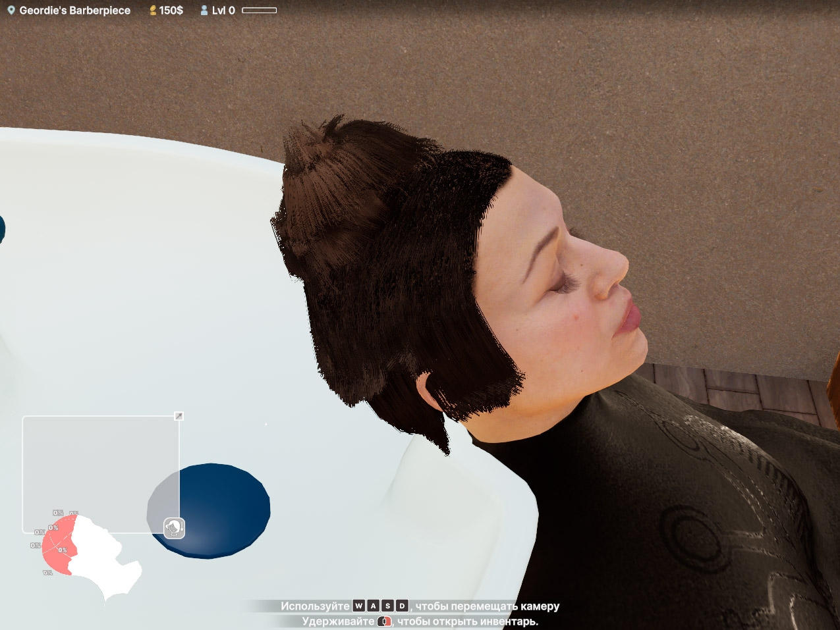Click the D key hint icon
This screenshot has width=840, height=630.
[402, 606]
